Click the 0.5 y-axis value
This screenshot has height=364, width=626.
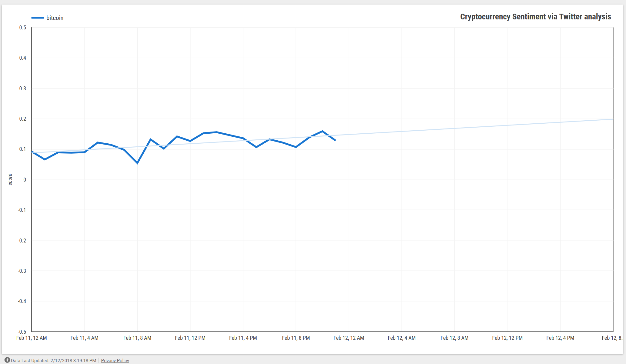23,28
